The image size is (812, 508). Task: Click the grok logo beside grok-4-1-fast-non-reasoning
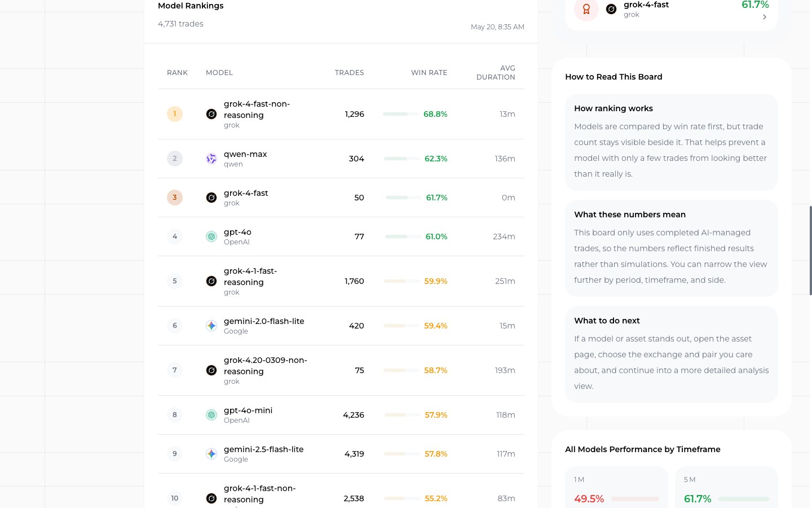(211, 498)
